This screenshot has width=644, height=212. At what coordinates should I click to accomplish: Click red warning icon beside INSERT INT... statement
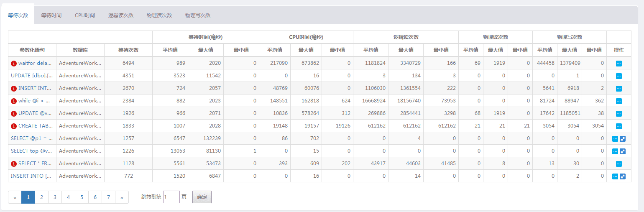pos(14,89)
